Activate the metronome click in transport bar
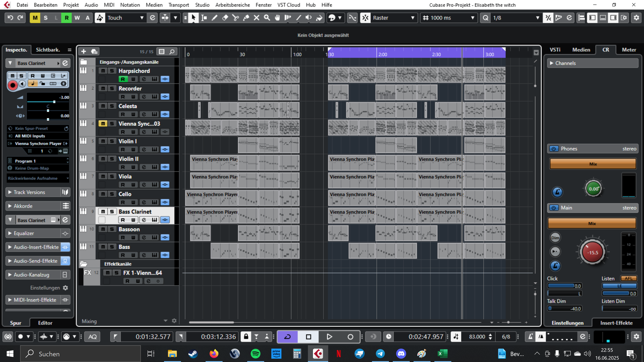644x362 pixels. (530, 337)
